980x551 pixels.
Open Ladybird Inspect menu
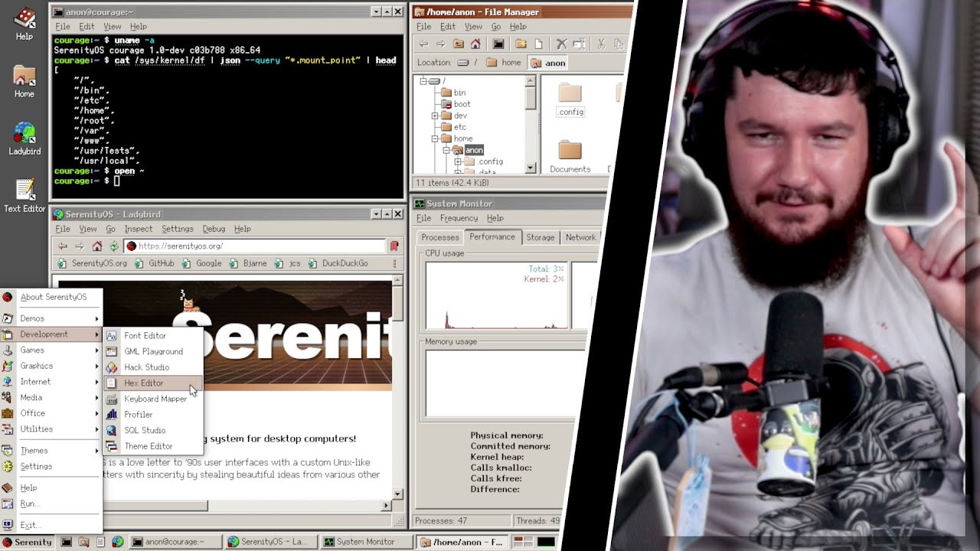(x=139, y=229)
